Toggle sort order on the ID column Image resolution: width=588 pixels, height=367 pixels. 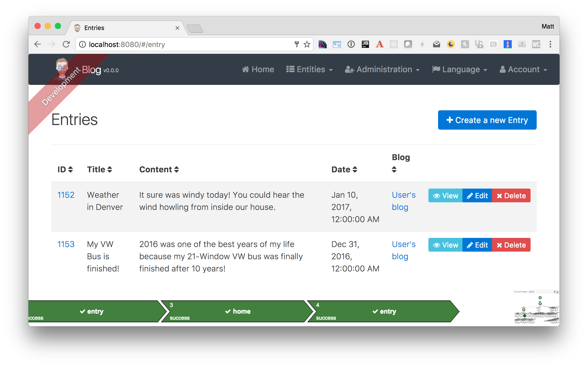[65, 170]
